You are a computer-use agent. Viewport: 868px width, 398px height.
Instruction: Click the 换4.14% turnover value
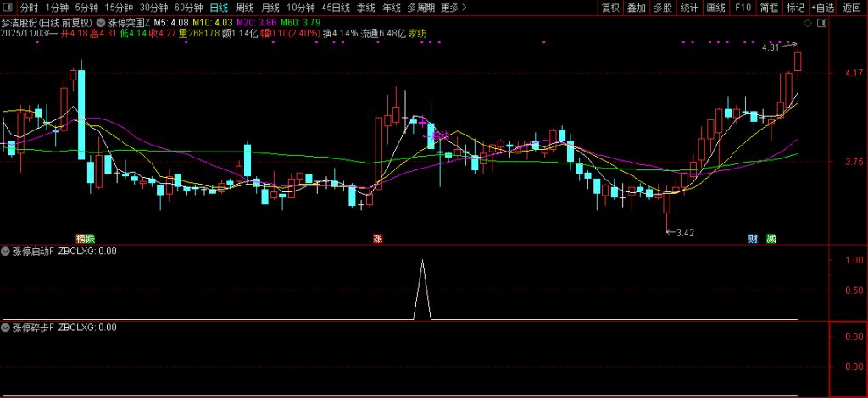tap(341, 34)
